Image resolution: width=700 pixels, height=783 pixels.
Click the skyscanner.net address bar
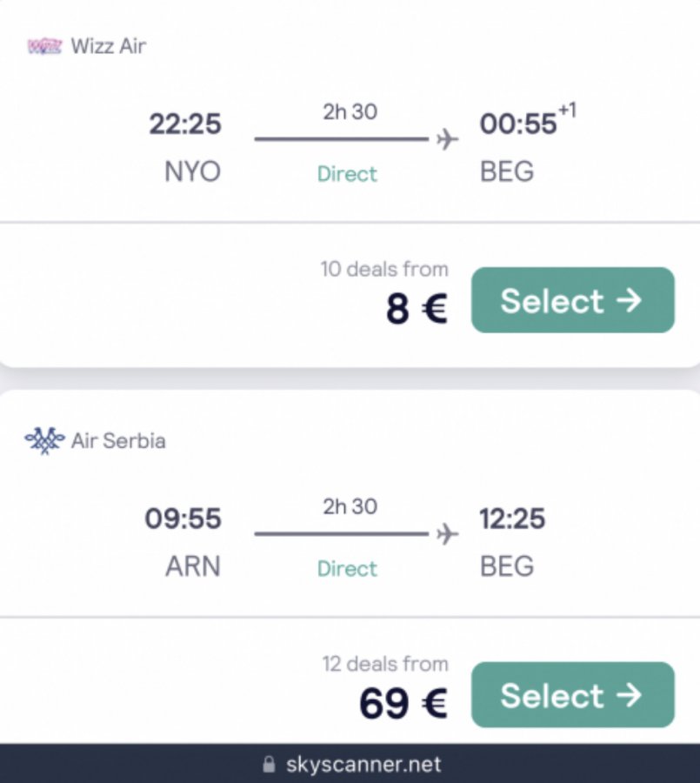(363, 766)
